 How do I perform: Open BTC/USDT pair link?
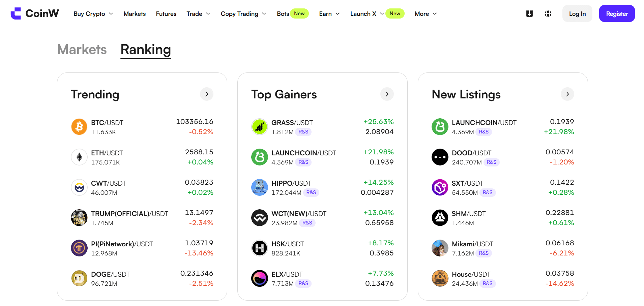point(107,123)
